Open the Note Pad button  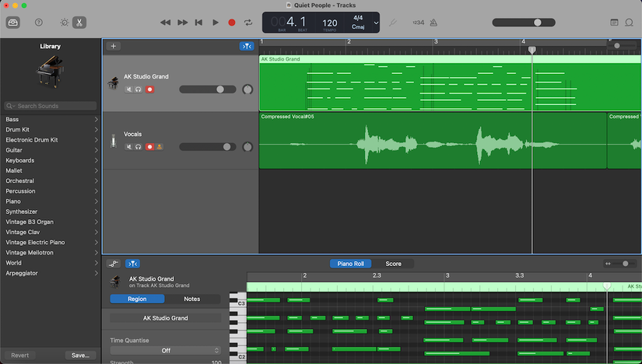[614, 23]
